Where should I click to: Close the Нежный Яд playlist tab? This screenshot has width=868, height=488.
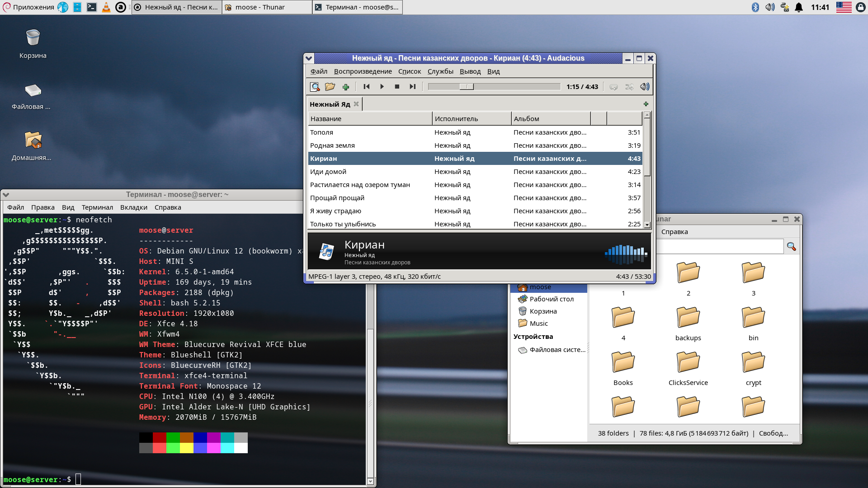tap(356, 104)
